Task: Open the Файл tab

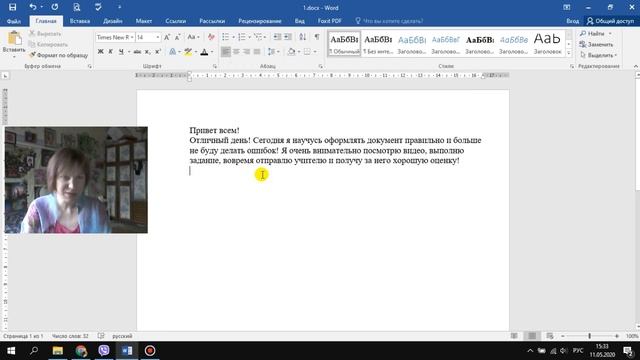Action: coord(14,21)
